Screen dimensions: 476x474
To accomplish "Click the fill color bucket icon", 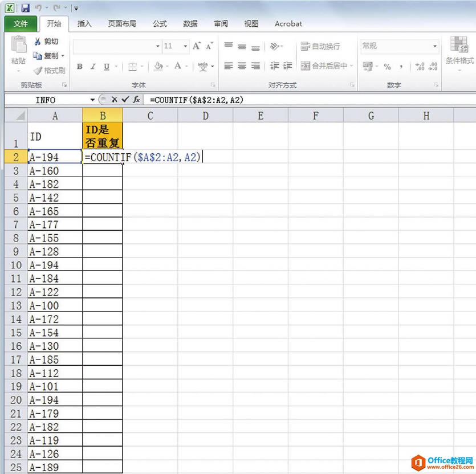I will click(x=158, y=66).
